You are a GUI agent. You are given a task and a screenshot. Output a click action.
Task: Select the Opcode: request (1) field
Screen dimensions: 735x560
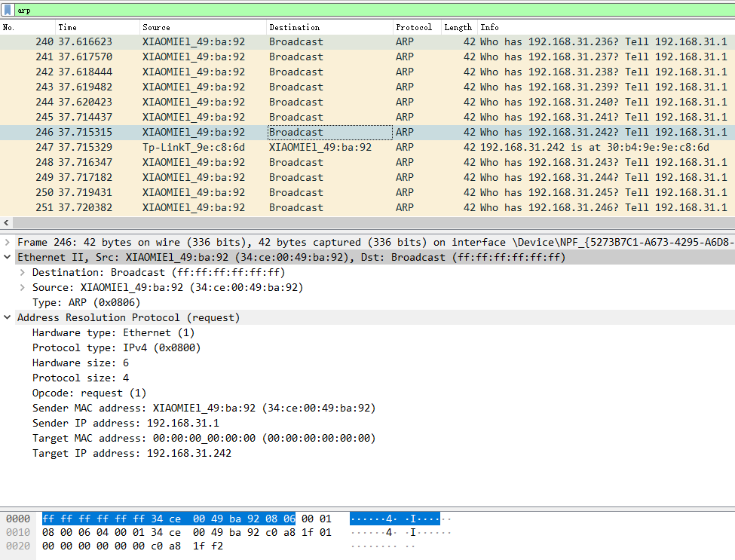pyautogui.click(x=89, y=393)
